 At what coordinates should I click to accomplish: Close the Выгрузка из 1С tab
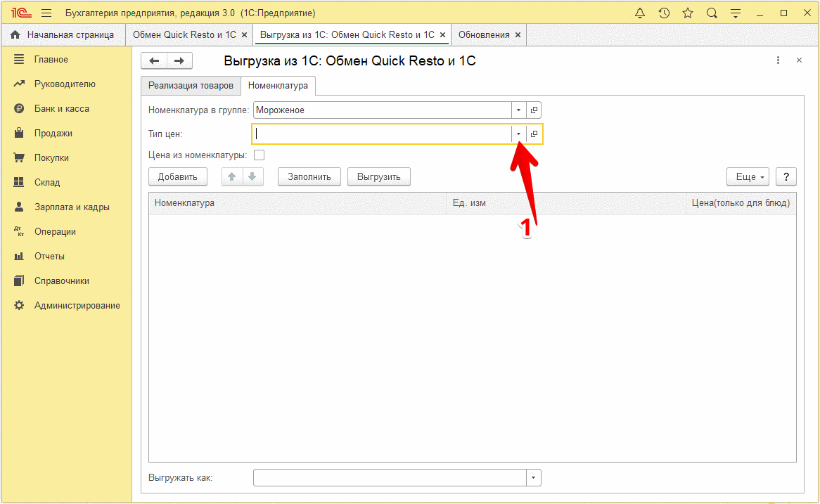click(442, 35)
